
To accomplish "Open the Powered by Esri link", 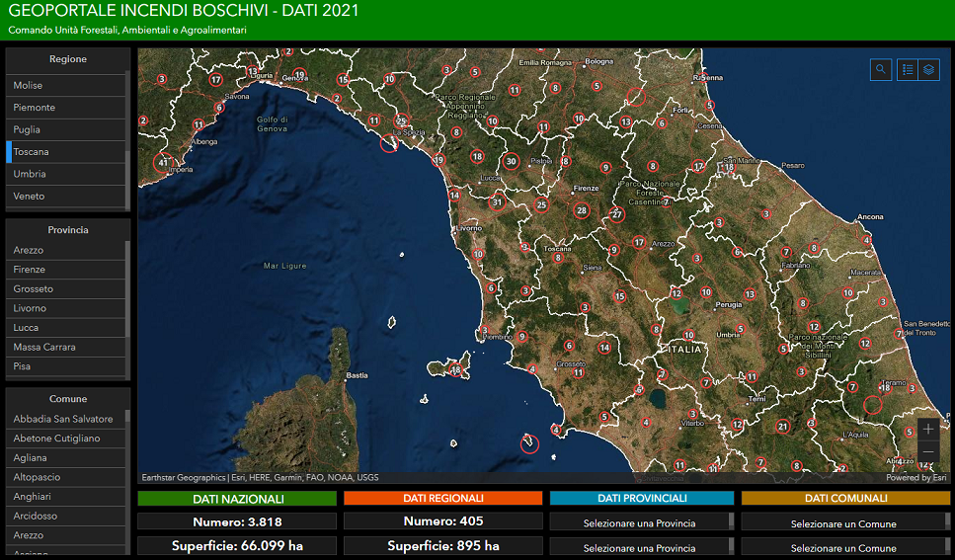I will pos(916,478).
